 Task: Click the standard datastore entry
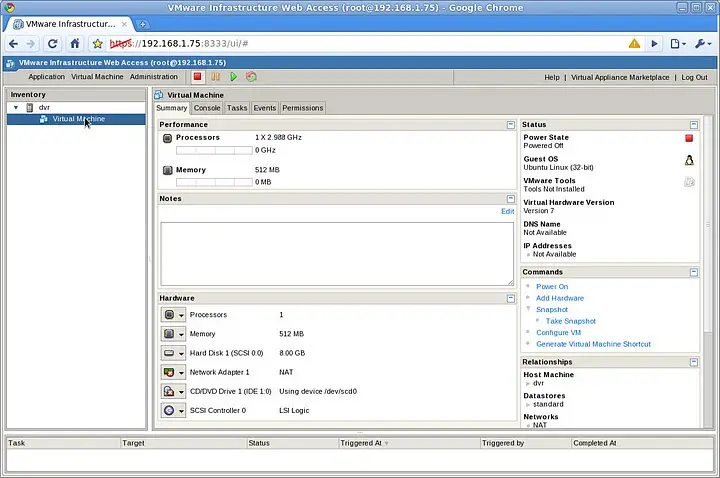point(548,404)
